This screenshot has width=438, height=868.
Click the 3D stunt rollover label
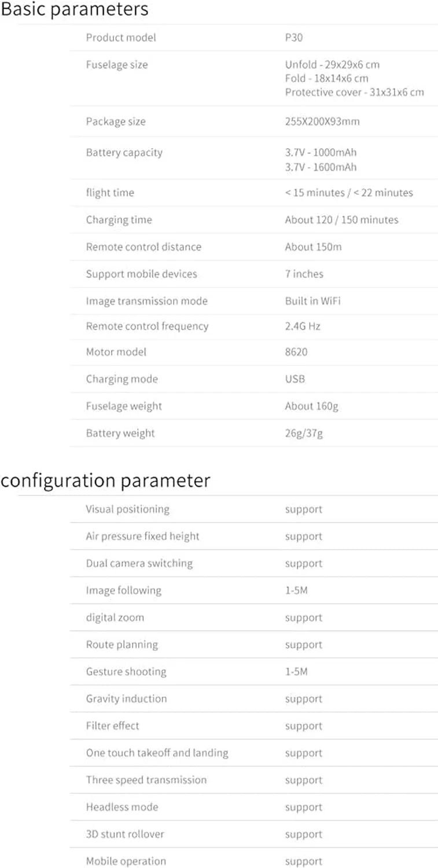[125, 834]
